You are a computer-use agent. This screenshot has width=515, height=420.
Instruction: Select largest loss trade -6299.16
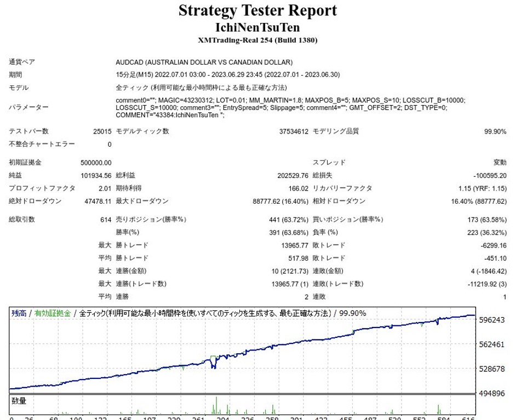493,245
